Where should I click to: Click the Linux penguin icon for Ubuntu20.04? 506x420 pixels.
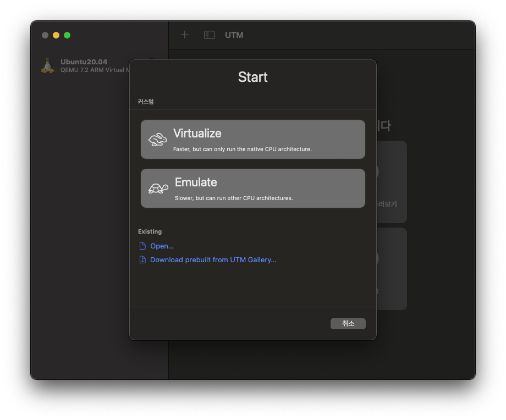[48, 65]
